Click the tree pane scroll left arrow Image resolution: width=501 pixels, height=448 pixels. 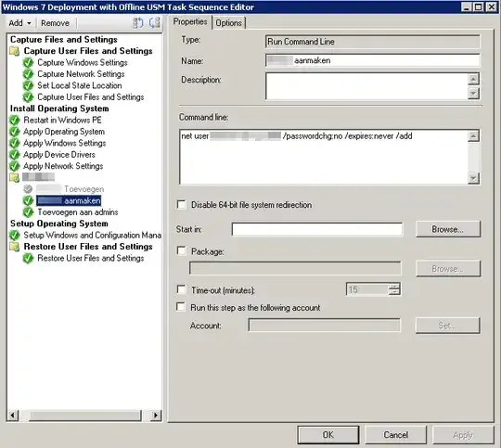click(12, 416)
